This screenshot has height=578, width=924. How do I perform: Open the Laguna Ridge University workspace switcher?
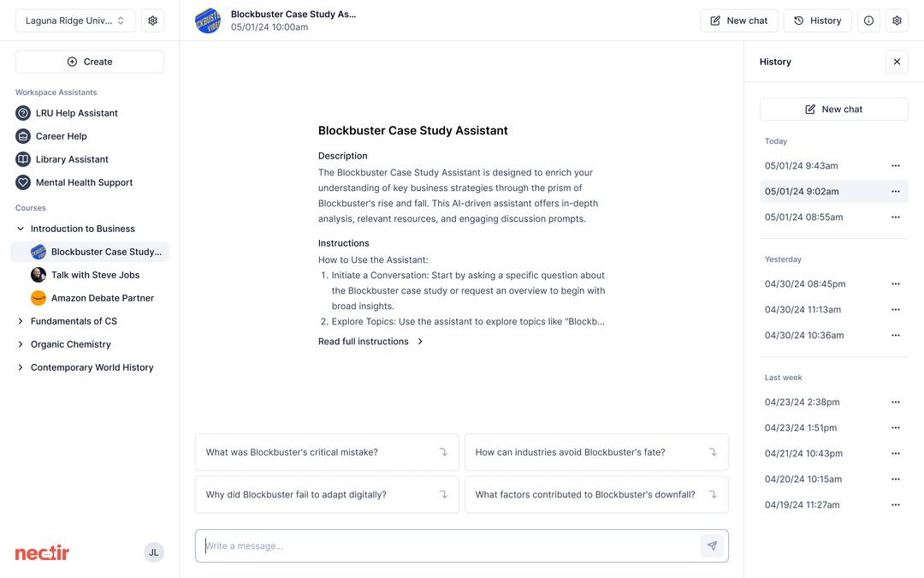tap(75, 20)
